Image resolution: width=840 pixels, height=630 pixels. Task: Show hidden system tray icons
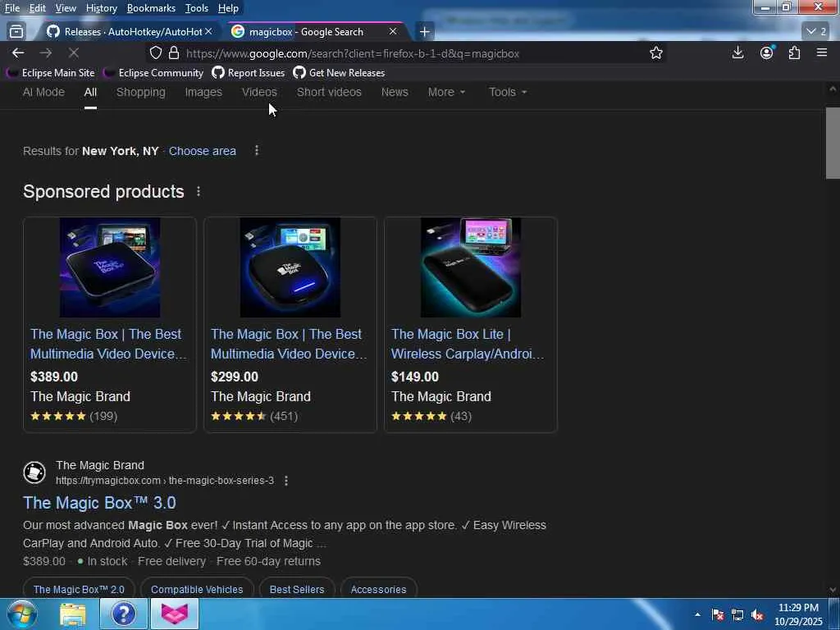[x=697, y=614]
